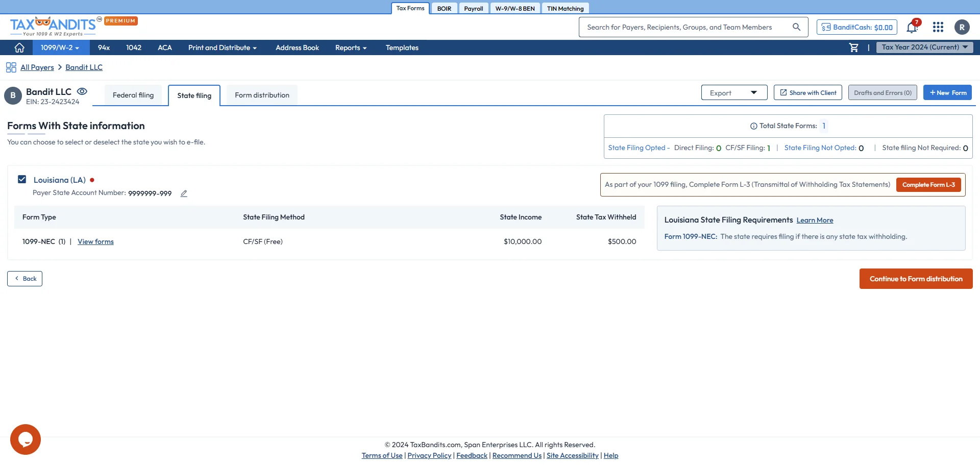
Task: Open the chat support bubble
Action: coord(26,439)
